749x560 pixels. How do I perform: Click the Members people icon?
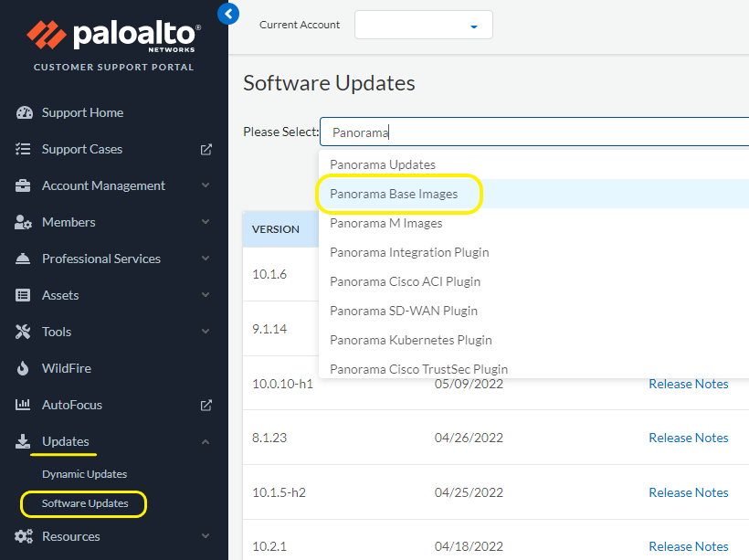point(25,222)
